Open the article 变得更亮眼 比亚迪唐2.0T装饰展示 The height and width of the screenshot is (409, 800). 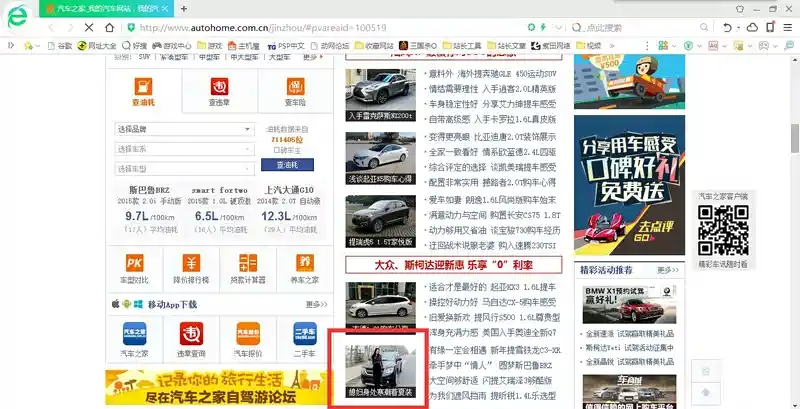click(492, 137)
